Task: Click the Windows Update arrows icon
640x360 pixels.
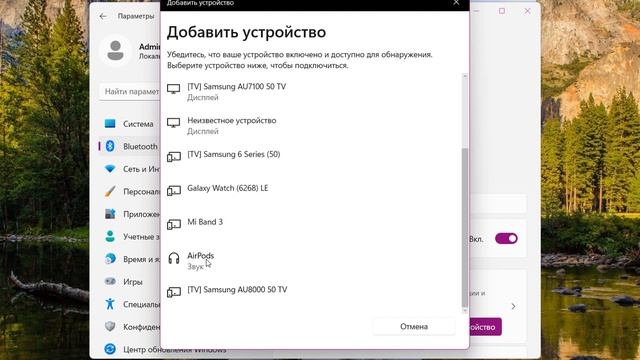Action: [110, 349]
